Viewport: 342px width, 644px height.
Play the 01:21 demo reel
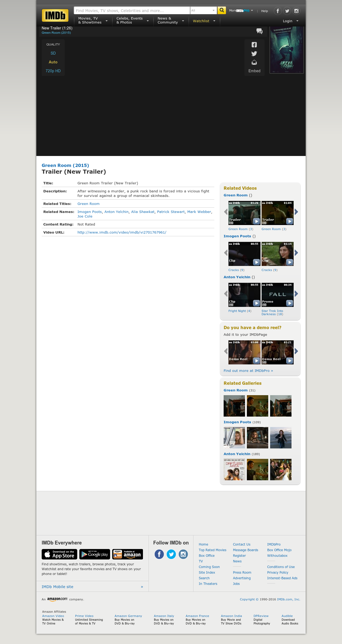[x=278, y=352]
